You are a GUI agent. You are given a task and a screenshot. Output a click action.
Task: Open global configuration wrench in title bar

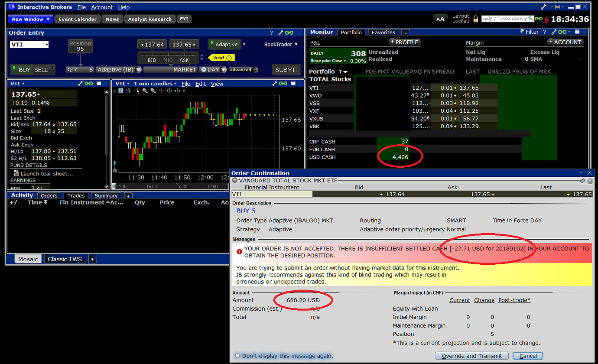coord(544,7)
